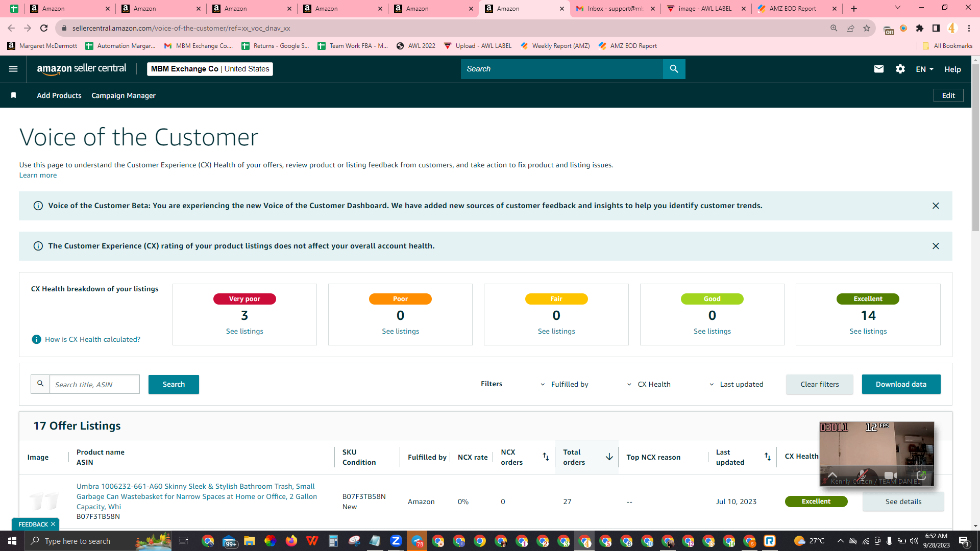Click the Learn more link
980x551 pixels.
(38, 175)
